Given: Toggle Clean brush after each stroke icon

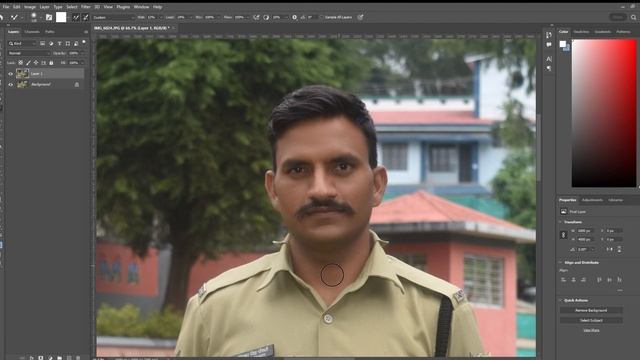Looking at the screenshot, I should pyautogui.click(x=85, y=17).
